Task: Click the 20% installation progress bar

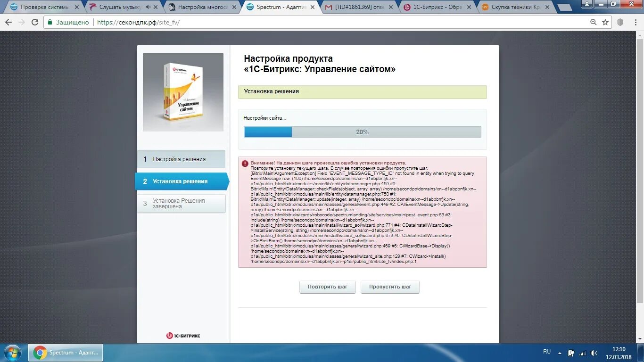Action: click(363, 132)
